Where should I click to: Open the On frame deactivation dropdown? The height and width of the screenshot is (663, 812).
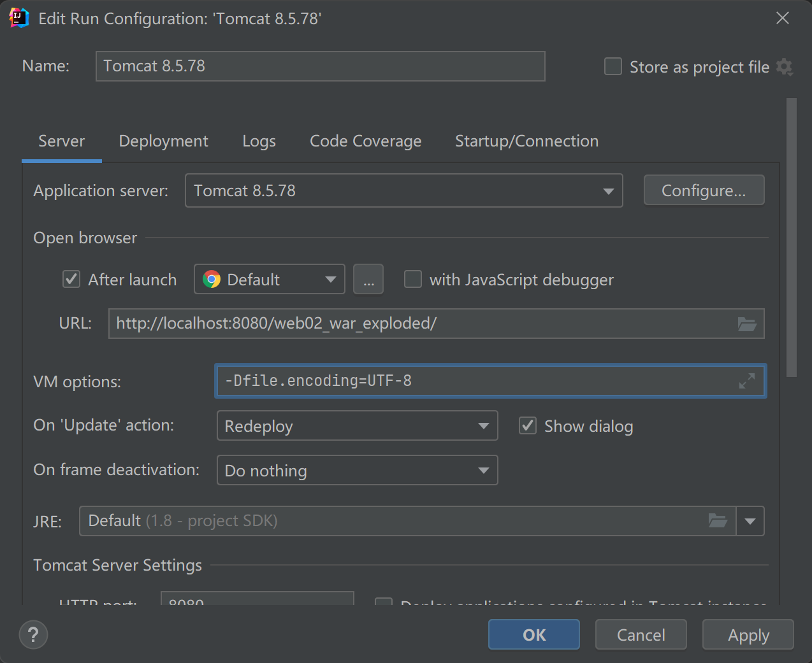357,470
